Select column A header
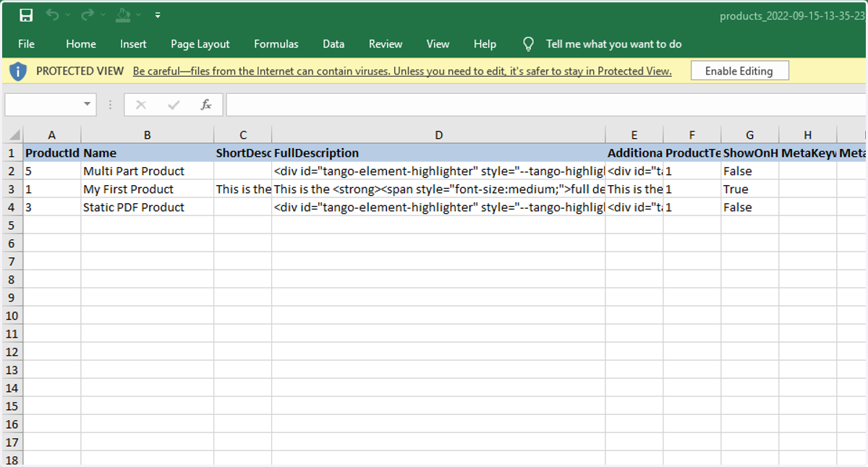The height and width of the screenshot is (467, 868). 52,135
